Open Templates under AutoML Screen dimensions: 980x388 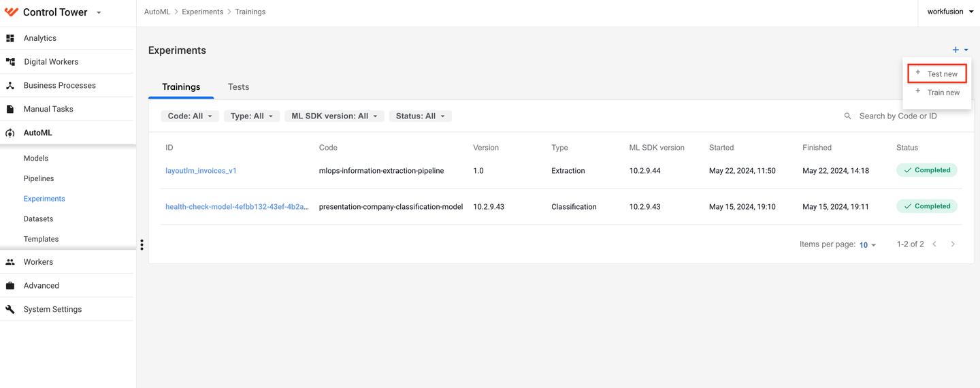(x=41, y=239)
